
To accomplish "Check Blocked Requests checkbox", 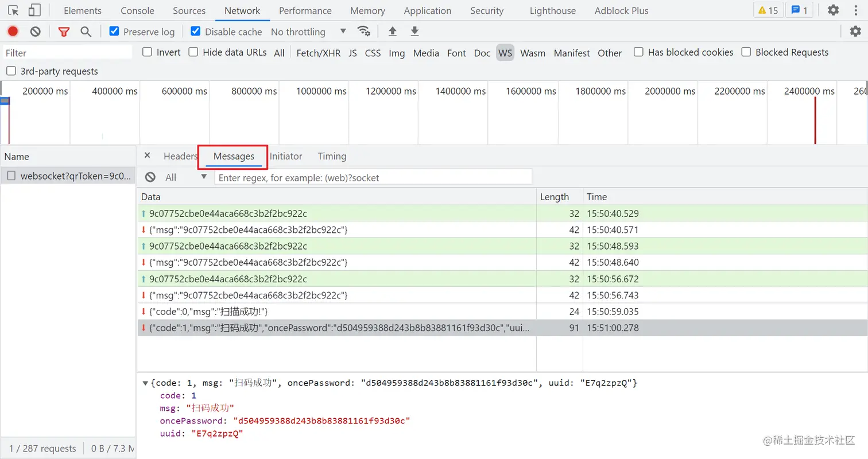I will pos(746,52).
